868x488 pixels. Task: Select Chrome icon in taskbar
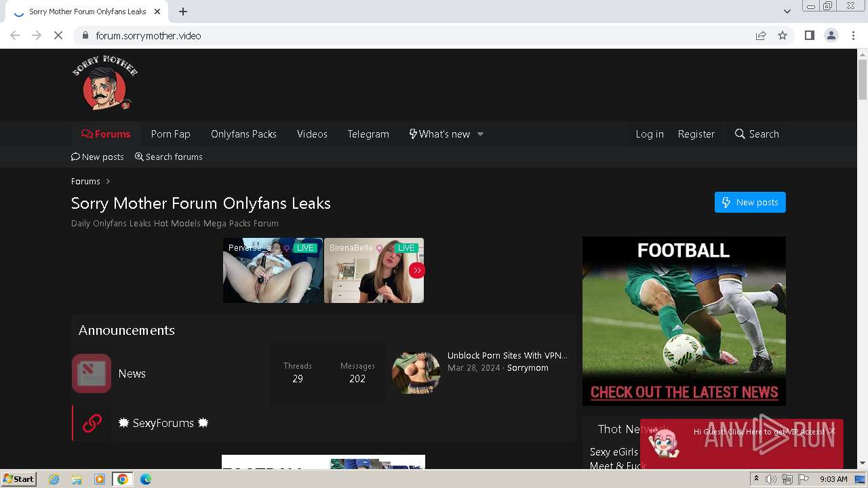pyautogui.click(x=123, y=479)
